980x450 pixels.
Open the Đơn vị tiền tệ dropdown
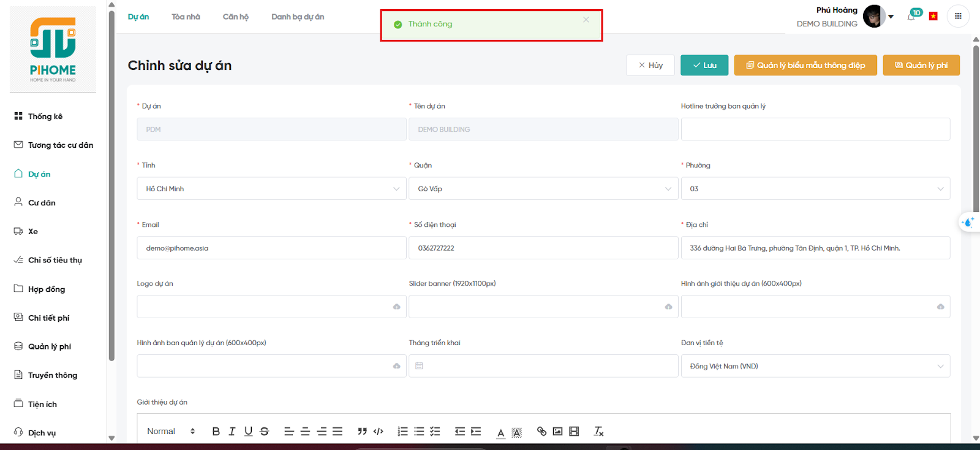815,366
